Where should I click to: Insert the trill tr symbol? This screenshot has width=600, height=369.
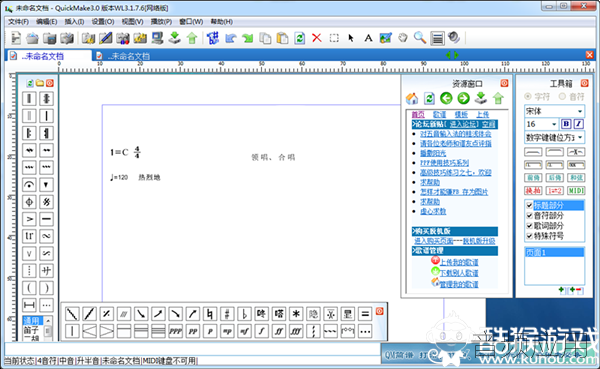click(x=29, y=236)
